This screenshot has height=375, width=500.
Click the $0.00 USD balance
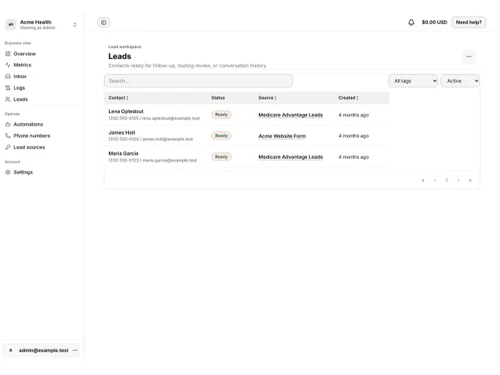point(434,22)
